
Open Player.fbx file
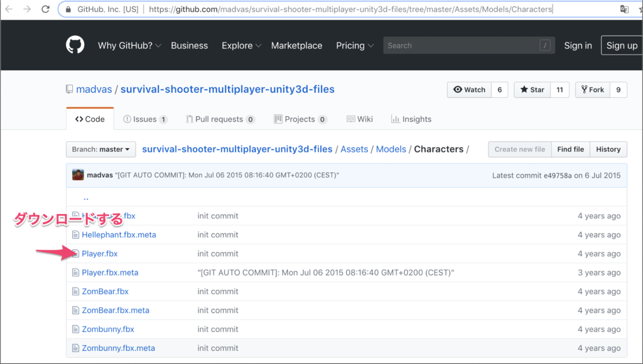point(100,254)
